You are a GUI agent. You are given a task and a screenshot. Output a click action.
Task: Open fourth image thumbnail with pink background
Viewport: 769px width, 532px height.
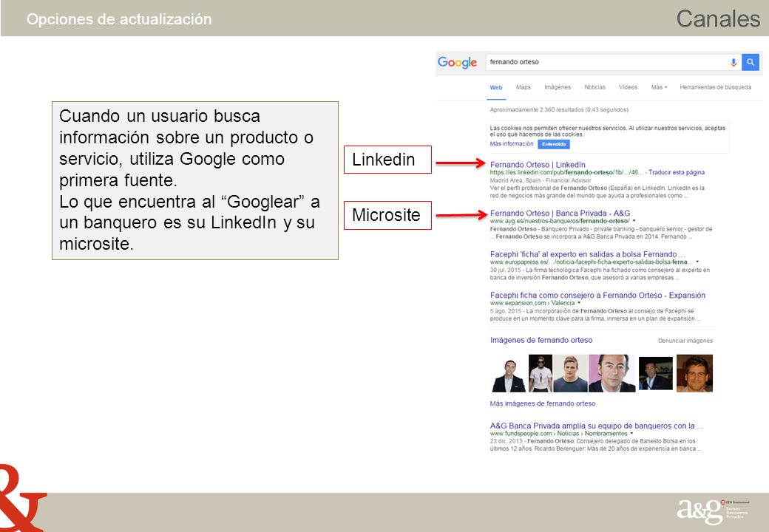[612, 373]
